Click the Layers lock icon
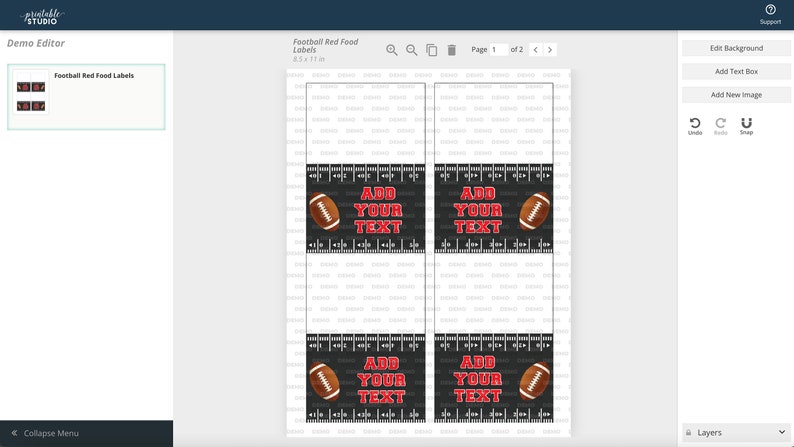This screenshot has width=794, height=447. click(689, 433)
